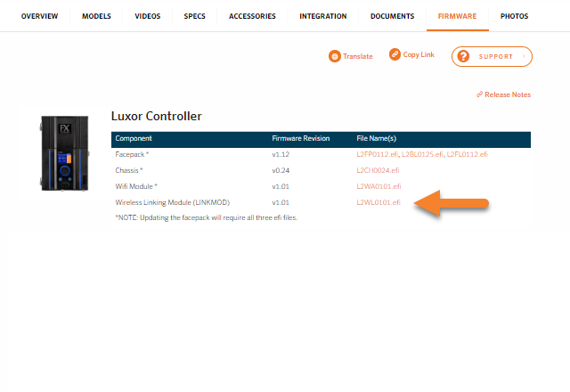Image resolution: width=570 pixels, height=392 pixels.
Task: Switch to the Integration tab
Action: [x=322, y=16]
